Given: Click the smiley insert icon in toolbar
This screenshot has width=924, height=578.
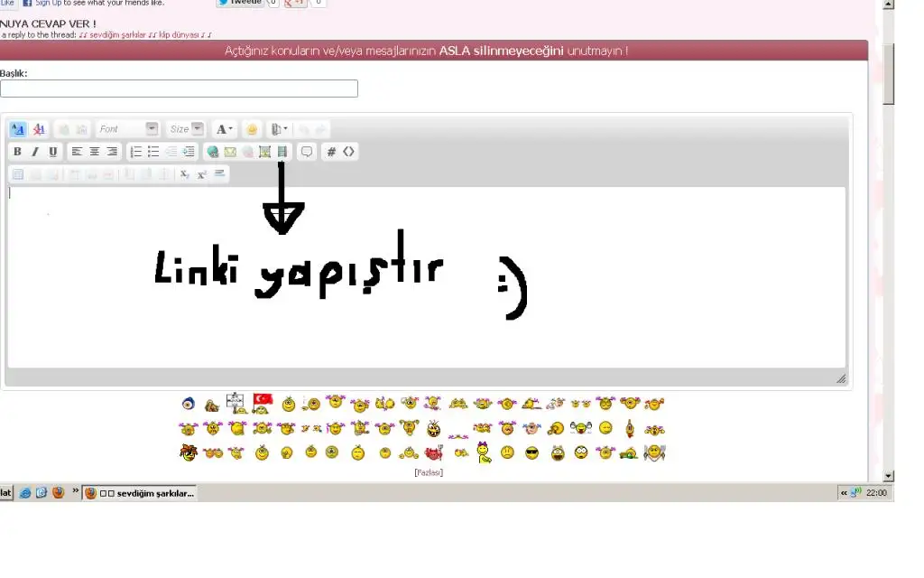Looking at the screenshot, I should tap(252, 129).
